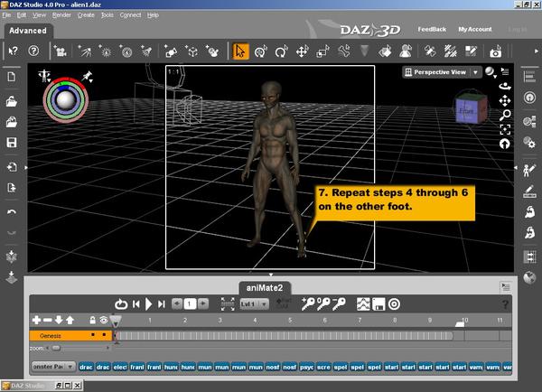
Task: Open a file using the folder icon
Action: tap(12, 101)
